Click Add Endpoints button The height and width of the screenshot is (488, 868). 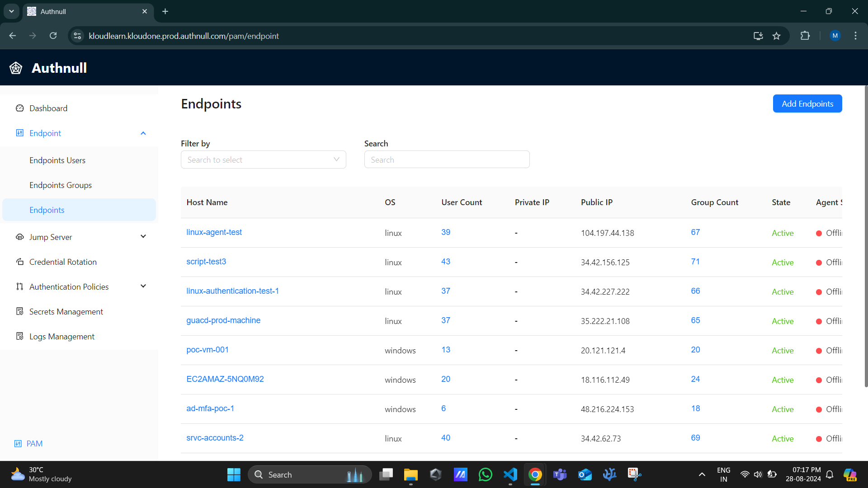(807, 103)
